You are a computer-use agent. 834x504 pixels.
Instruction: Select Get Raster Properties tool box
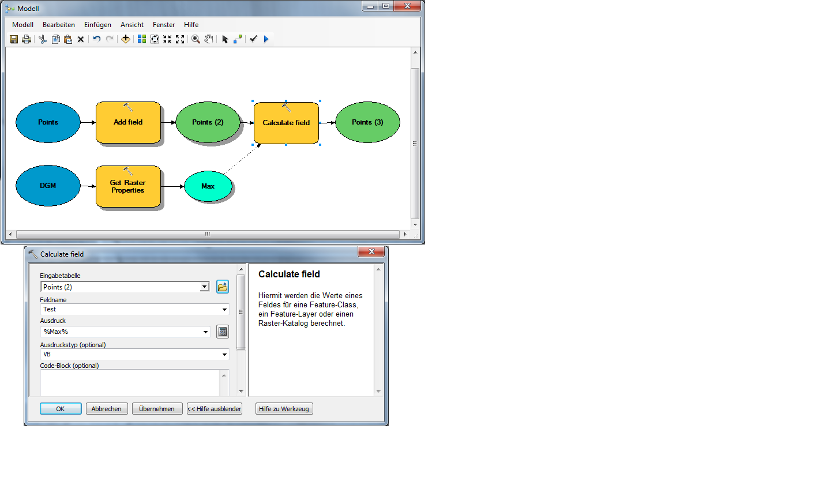point(128,186)
